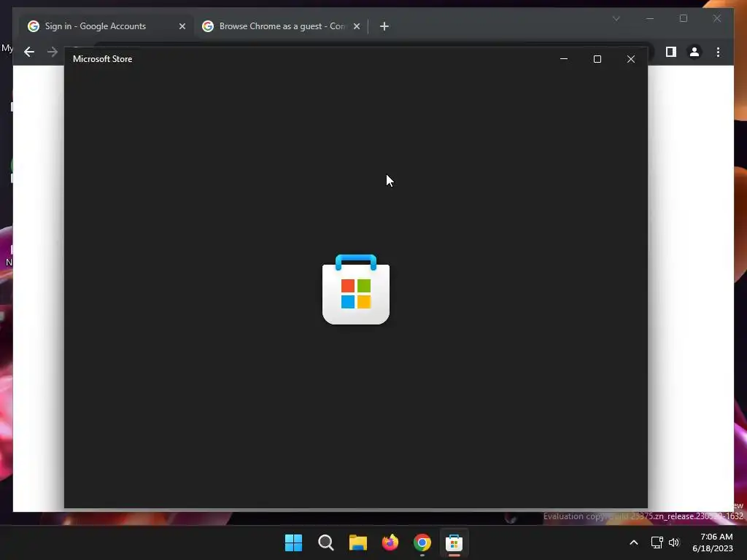Open a new Chrome tab
The width and height of the screenshot is (747, 560).
[384, 26]
